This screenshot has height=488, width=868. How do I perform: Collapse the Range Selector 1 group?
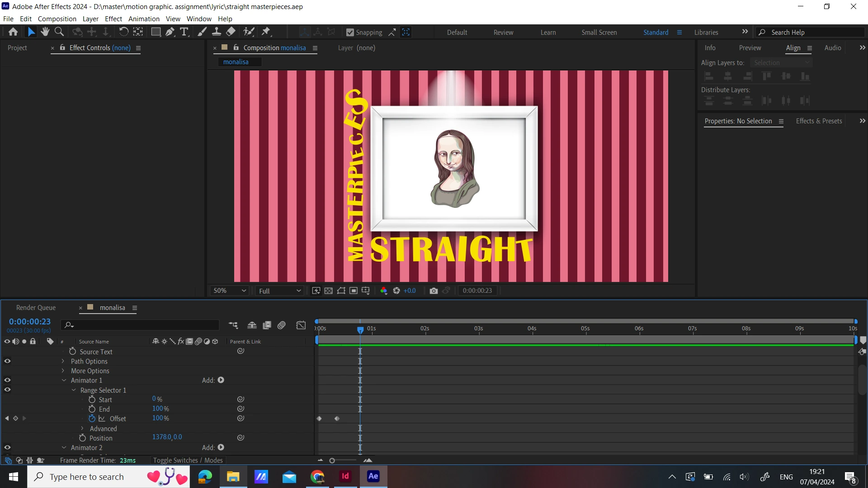coord(74,390)
